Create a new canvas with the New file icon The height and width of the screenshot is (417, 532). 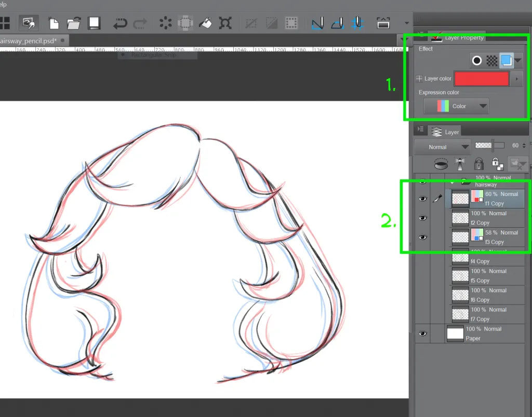pos(54,23)
